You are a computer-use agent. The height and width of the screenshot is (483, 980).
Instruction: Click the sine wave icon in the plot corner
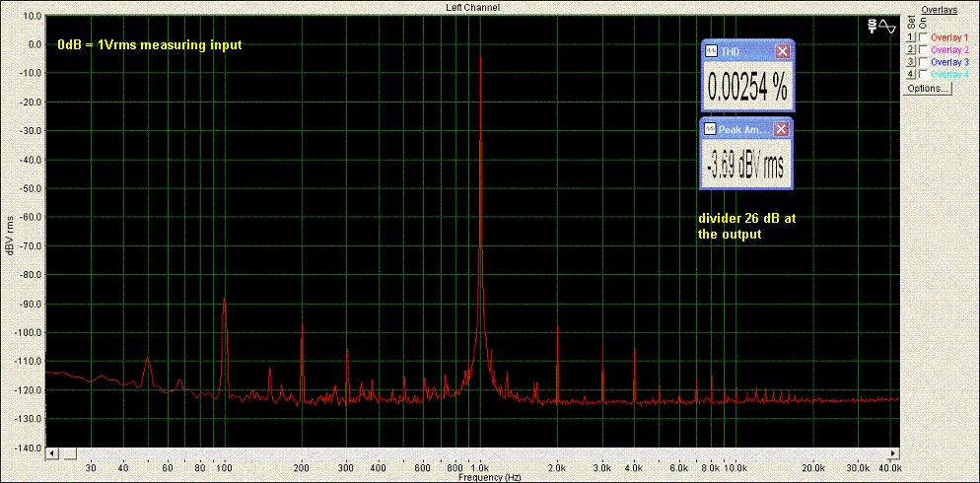click(889, 25)
